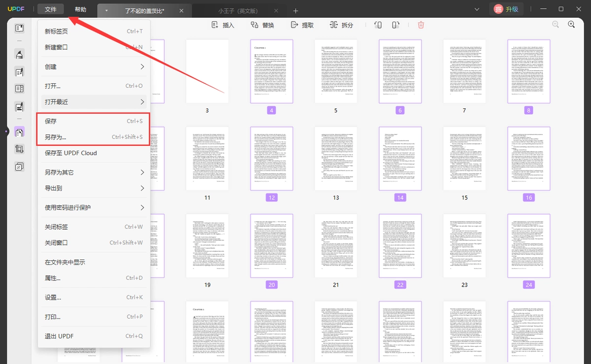Screen dimensions: 591x364
Task: Select the comment highlighter tool in sidebar
Action: [19, 54]
